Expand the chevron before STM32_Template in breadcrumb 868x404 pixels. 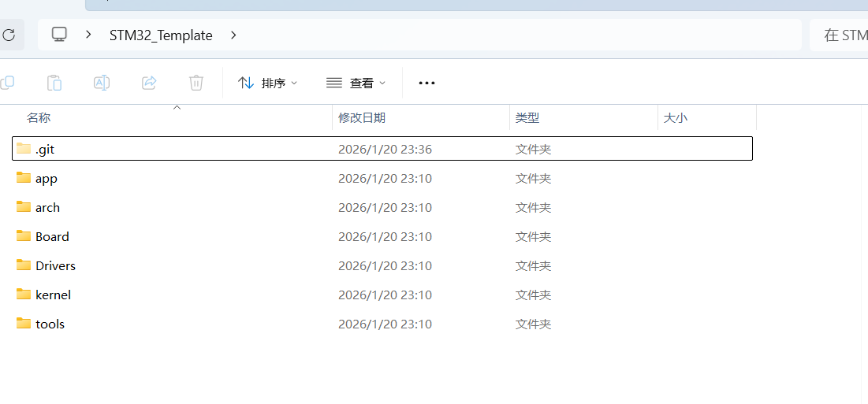pyautogui.click(x=89, y=35)
